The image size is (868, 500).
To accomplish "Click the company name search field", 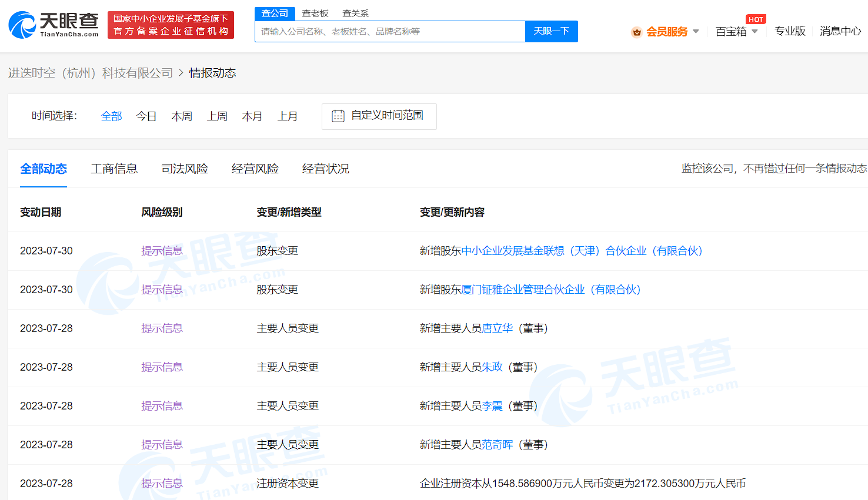I will [389, 32].
